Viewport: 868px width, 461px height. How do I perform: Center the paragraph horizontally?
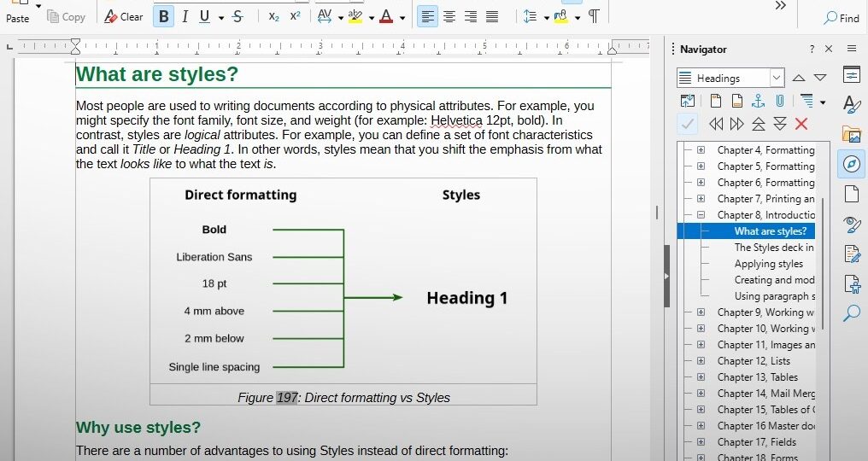pyautogui.click(x=449, y=16)
